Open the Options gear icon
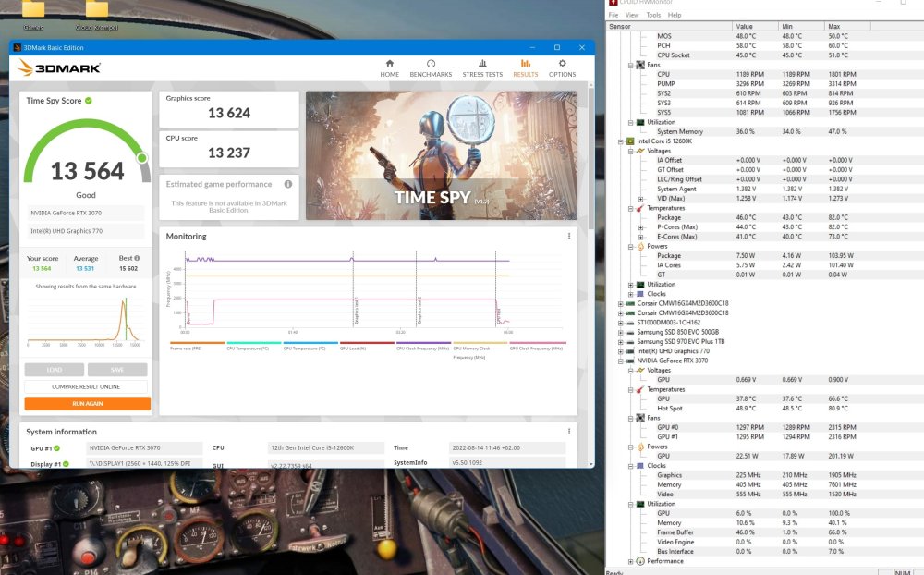Image resolution: width=924 pixels, height=575 pixels. click(x=562, y=65)
